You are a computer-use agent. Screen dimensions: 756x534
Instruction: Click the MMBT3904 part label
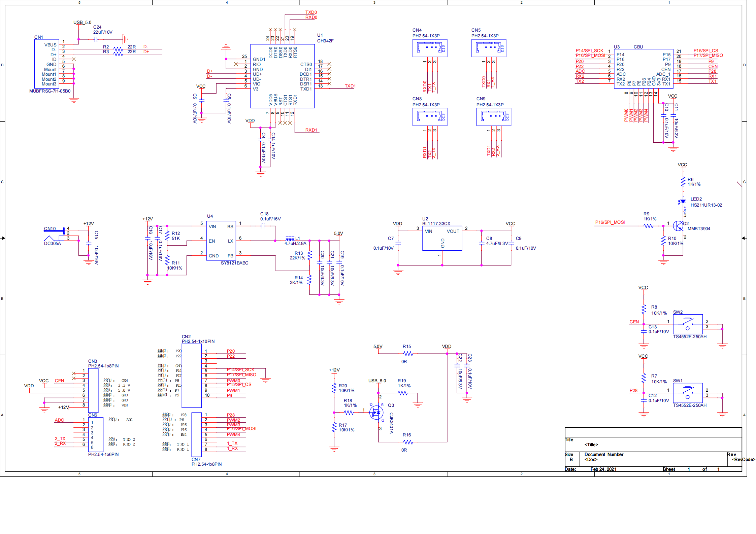(x=699, y=229)
